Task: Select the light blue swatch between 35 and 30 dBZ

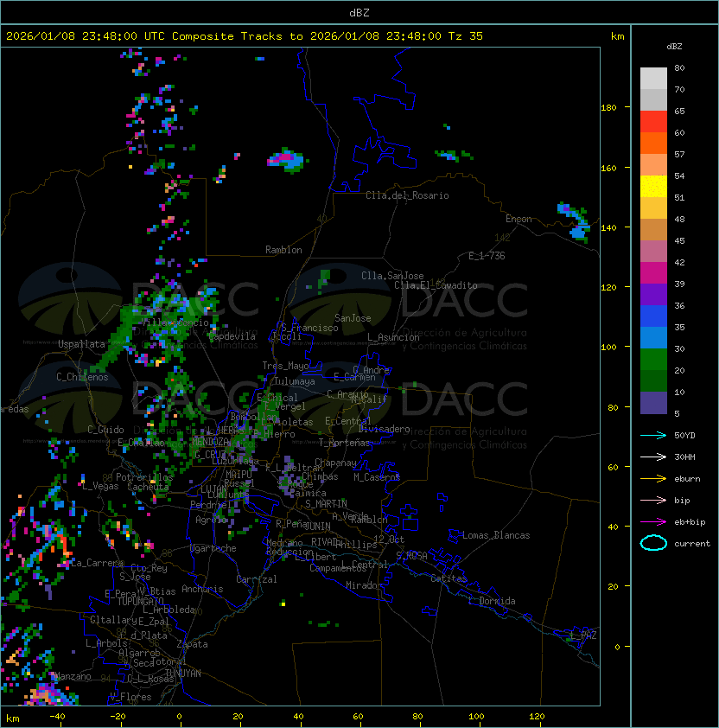Action: pos(653,338)
